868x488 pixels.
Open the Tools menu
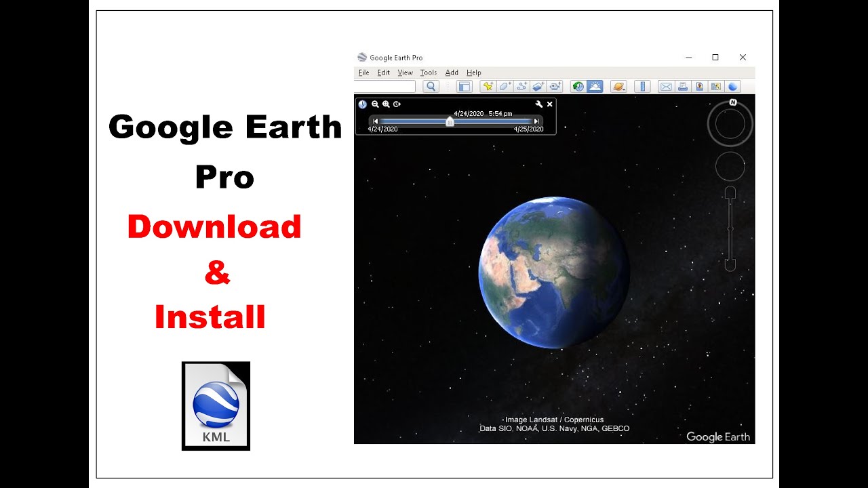click(x=429, y=73)
